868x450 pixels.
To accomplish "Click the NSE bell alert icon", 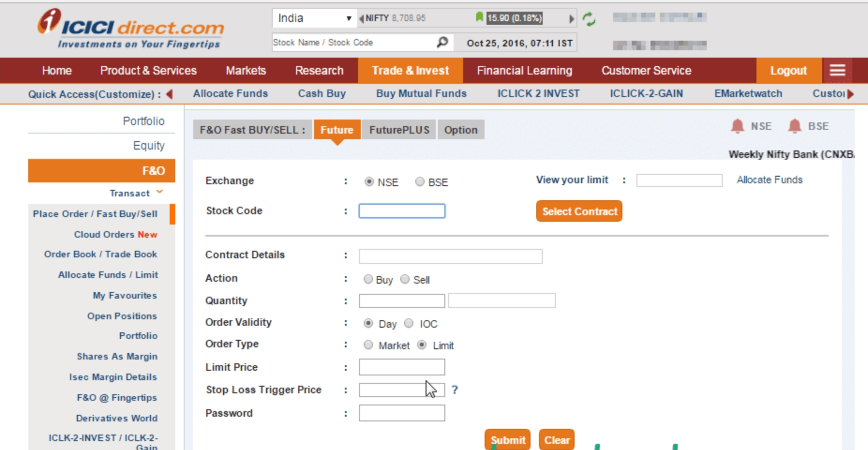I will (x=738, y=126).
